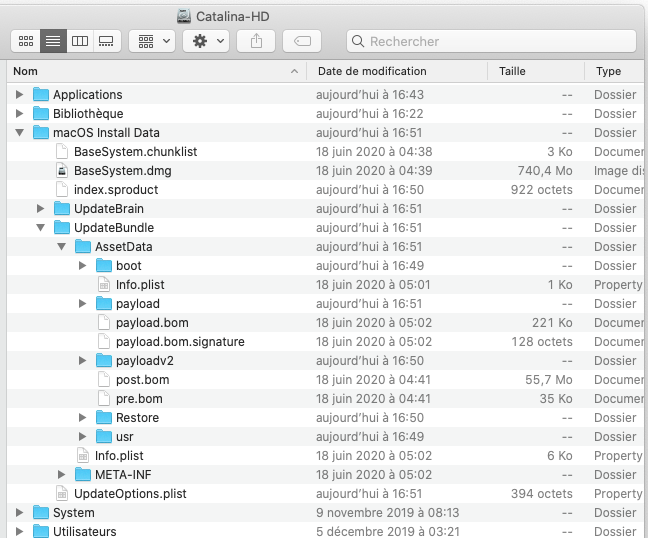Image resolution: width=648 pixels, height=538 pixels.
Task: Select the Bibliothèque folder icon
Action: point(40,114)
